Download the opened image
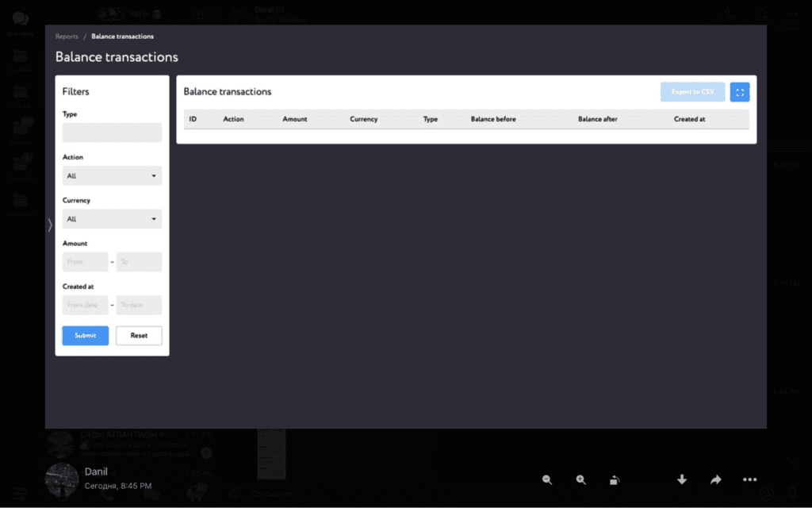 [x=681, y=479]
